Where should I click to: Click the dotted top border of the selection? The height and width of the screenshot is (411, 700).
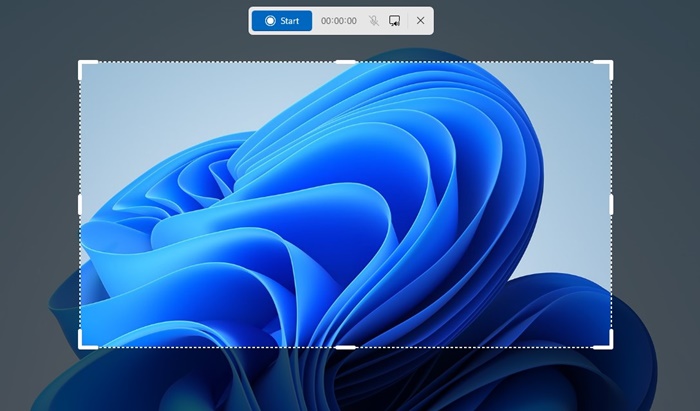[x=220, y=61]
